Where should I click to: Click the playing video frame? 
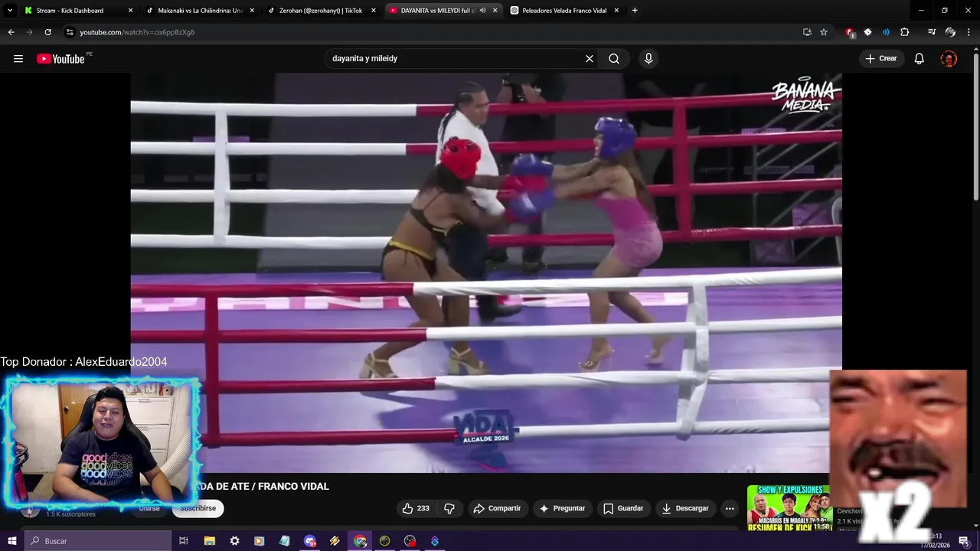[486, 272]
